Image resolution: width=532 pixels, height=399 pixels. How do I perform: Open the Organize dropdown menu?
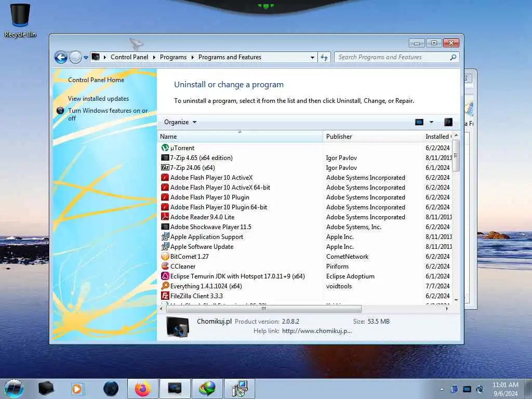coord(180,122)
